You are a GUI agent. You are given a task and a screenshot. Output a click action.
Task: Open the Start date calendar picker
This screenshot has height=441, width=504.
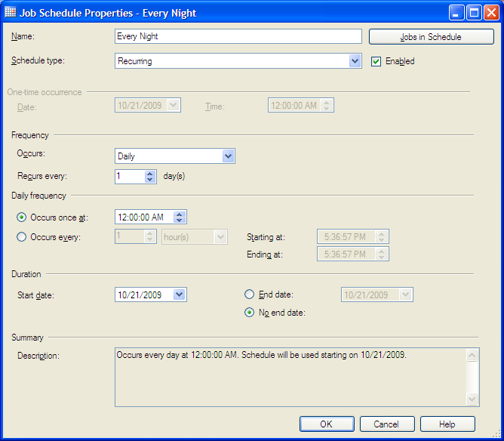pyautogui.click(x=179, y=295)
